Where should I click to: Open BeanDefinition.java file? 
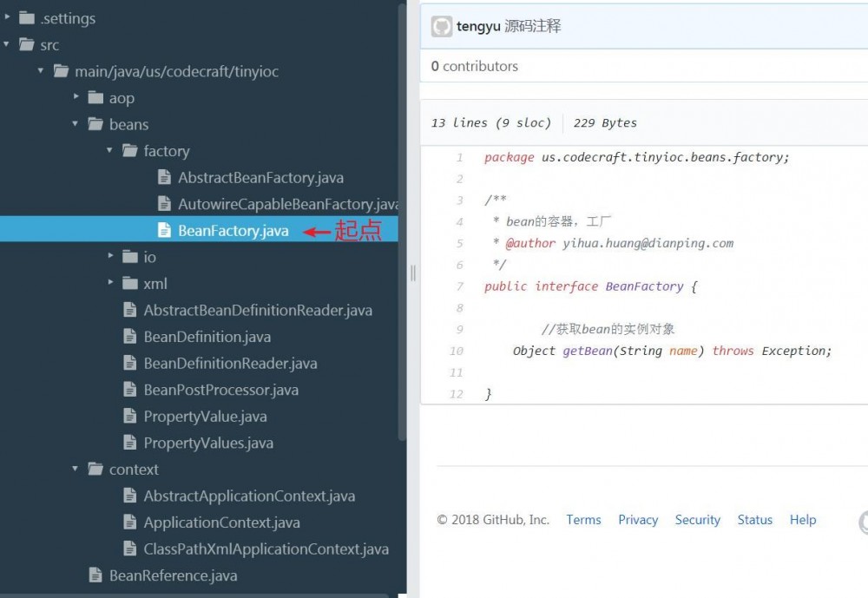[x=207, y=337]
